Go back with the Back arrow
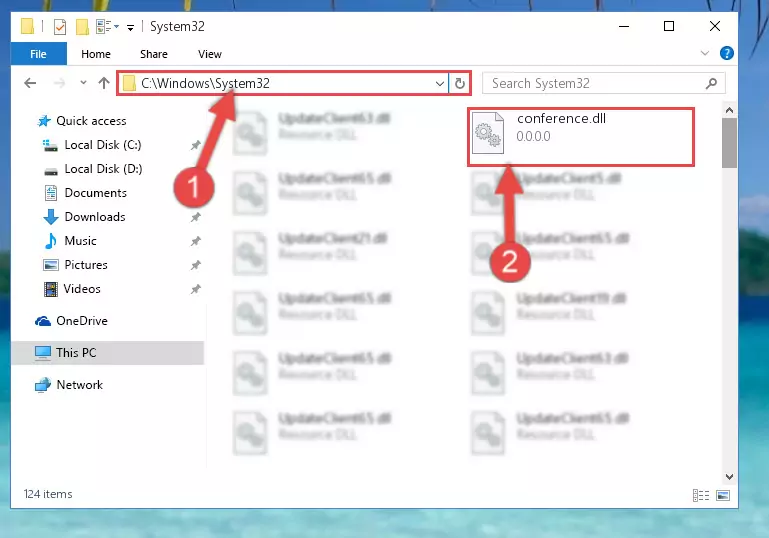769x538 pixels. pos(30,83)
